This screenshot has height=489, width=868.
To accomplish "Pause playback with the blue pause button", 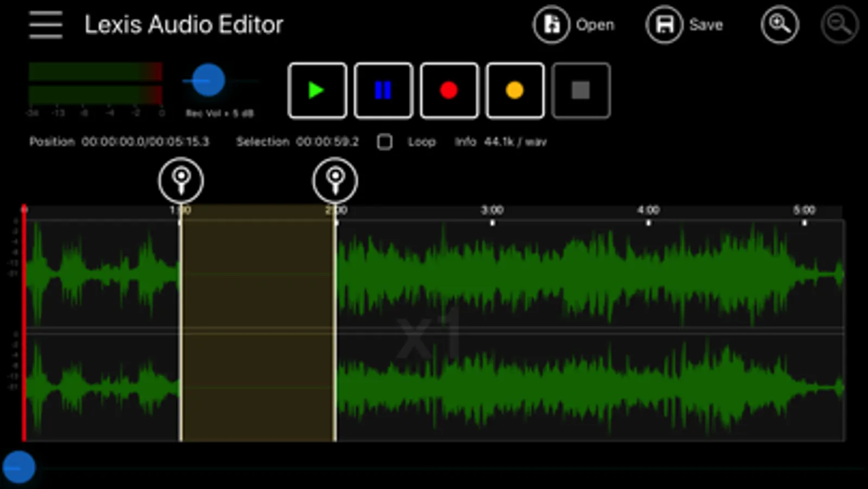I will click(383, 90).
